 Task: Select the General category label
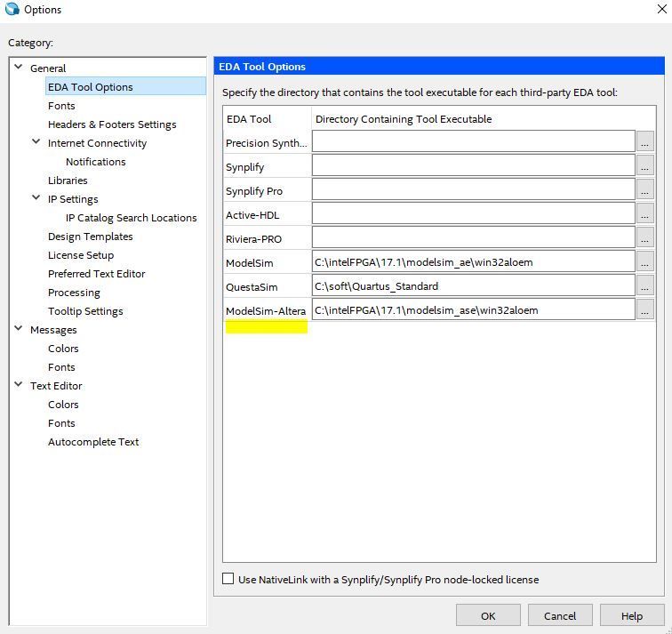pos(48,68)
